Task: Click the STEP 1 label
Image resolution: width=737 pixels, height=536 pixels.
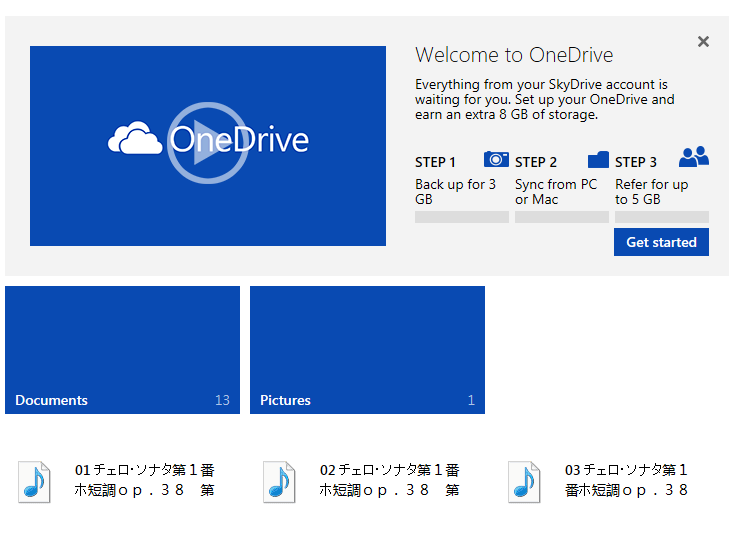Action: (435, 162)
